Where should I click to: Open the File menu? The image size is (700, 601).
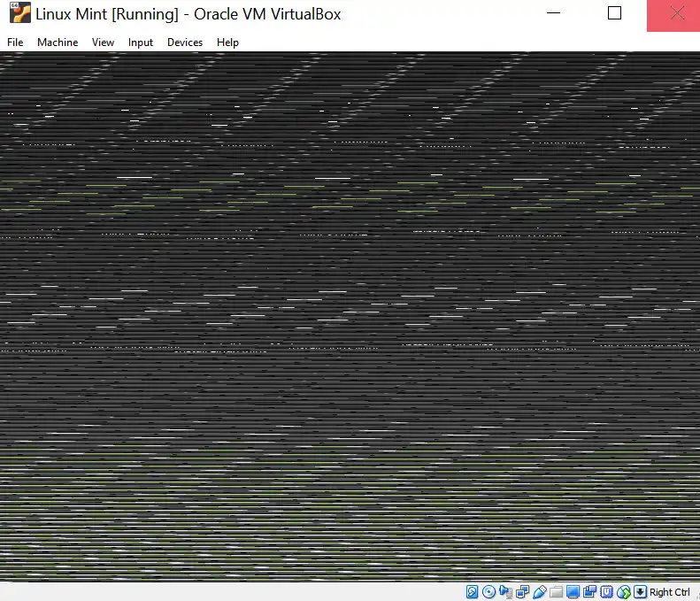point(15,42)
